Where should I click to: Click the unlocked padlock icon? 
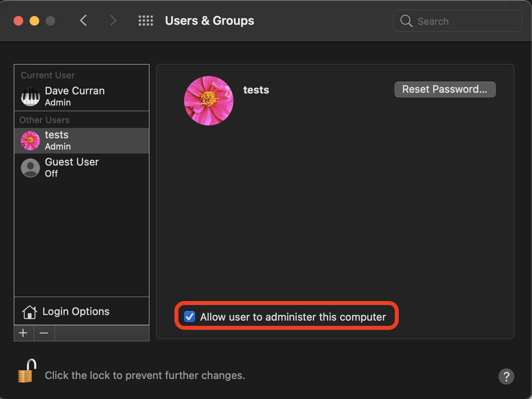27,371
